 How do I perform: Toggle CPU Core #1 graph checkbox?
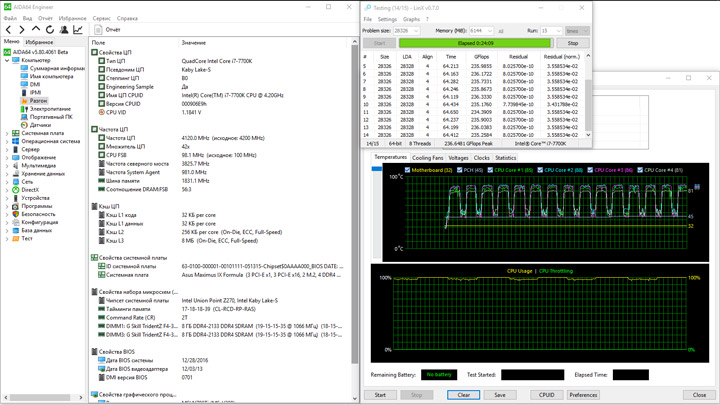(492, 170)
